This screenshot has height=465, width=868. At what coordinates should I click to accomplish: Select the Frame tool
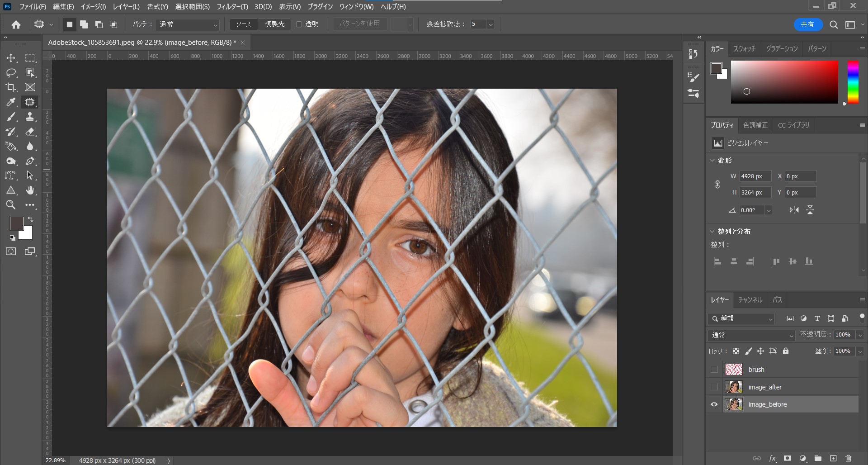click(x=30, y=87)
